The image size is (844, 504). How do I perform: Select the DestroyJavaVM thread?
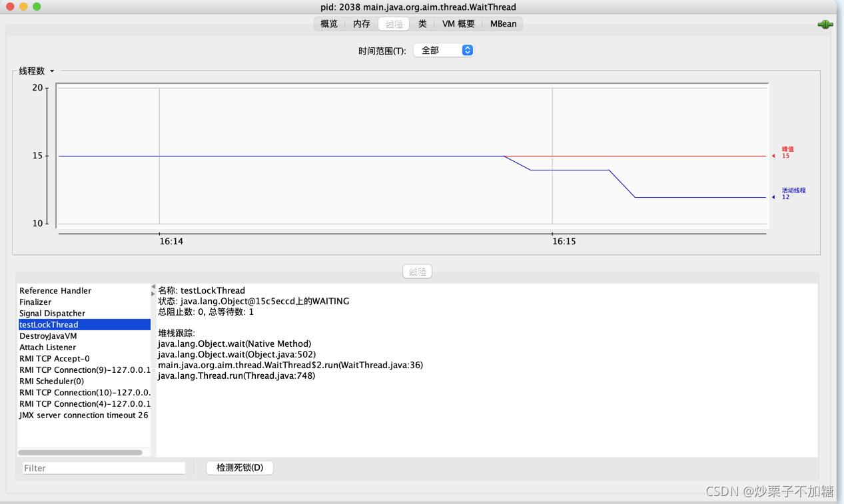coord(84,336)
